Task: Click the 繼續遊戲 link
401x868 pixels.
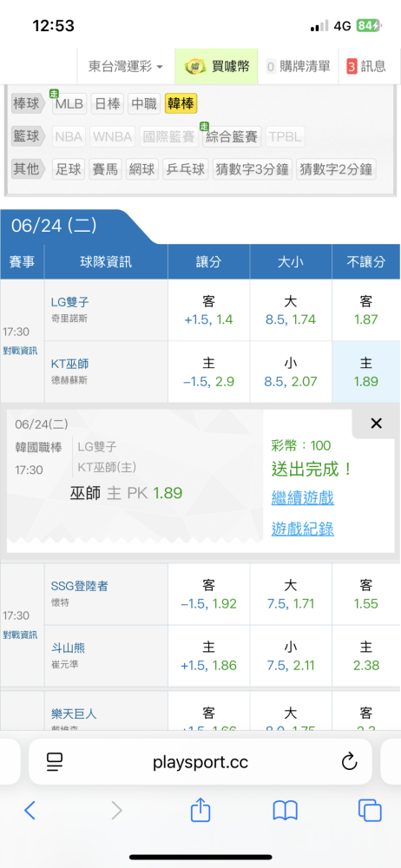Action: tap(303, 497)
